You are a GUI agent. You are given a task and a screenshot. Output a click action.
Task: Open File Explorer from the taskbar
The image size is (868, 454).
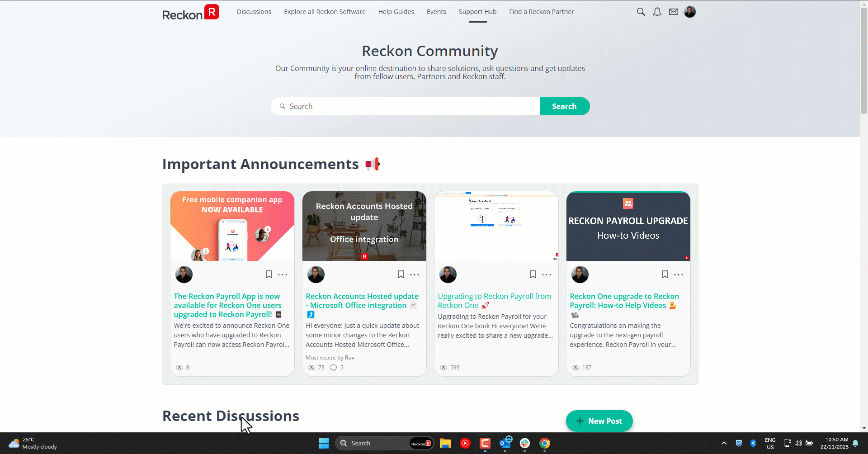coord(445,443)
